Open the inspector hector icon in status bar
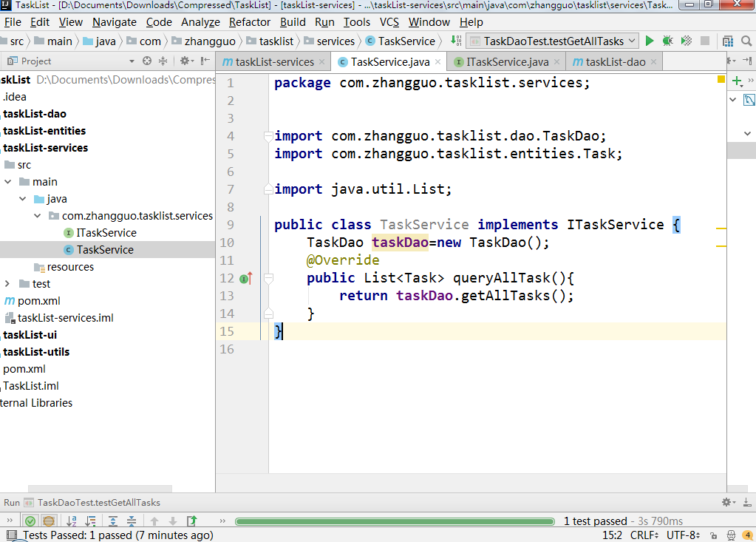 pos(731,535)
